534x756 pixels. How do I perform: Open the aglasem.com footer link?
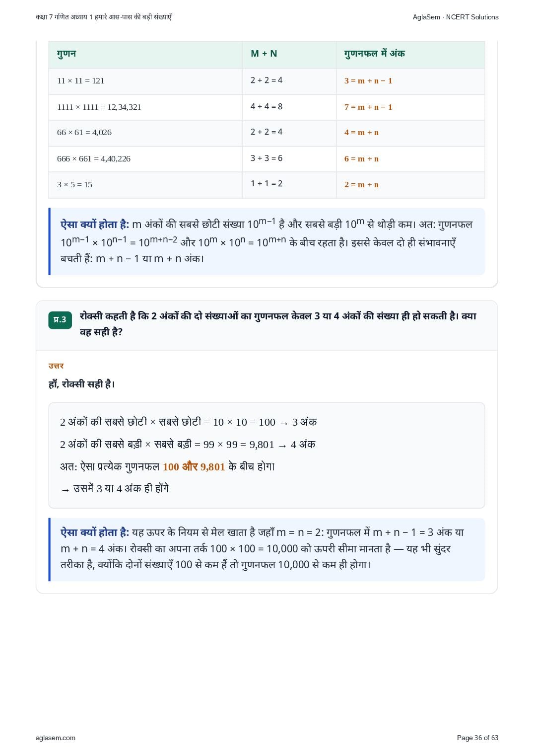(56, 738)
